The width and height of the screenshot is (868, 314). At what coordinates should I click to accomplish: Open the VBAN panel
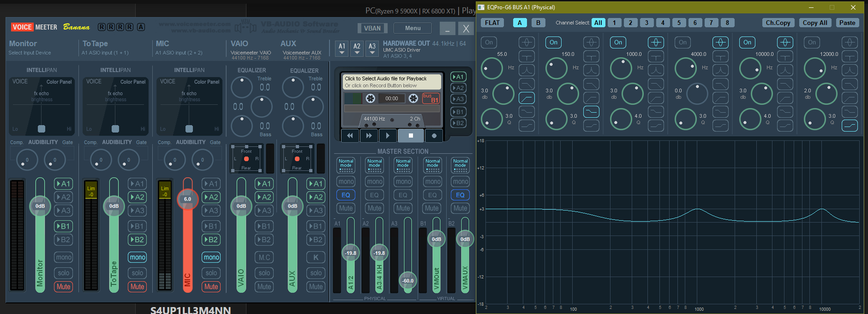pos(372,28)
